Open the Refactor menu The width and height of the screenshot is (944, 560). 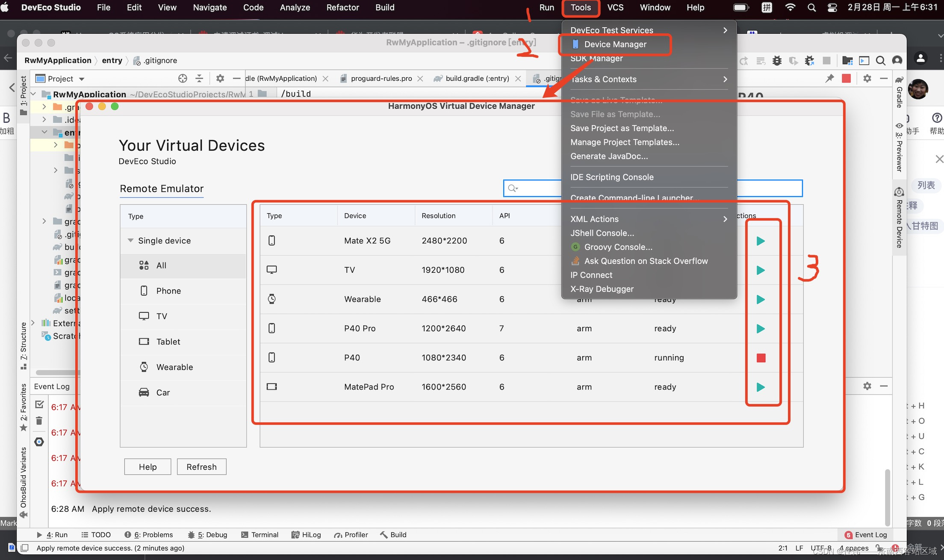coord(342,8)
